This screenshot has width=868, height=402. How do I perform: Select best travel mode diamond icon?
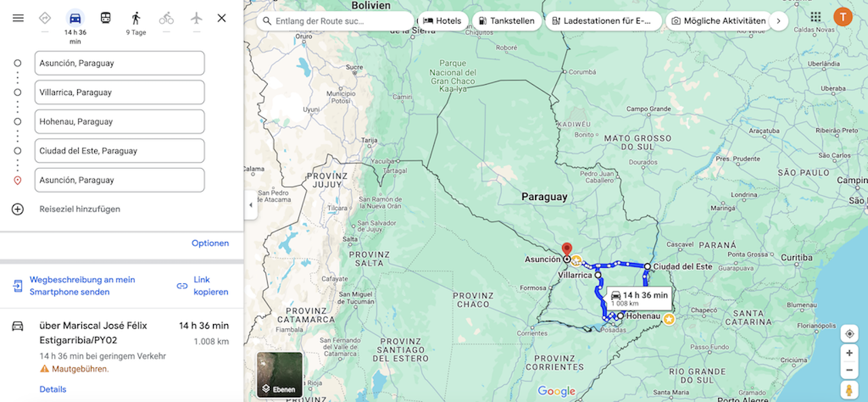pos(45,18)
